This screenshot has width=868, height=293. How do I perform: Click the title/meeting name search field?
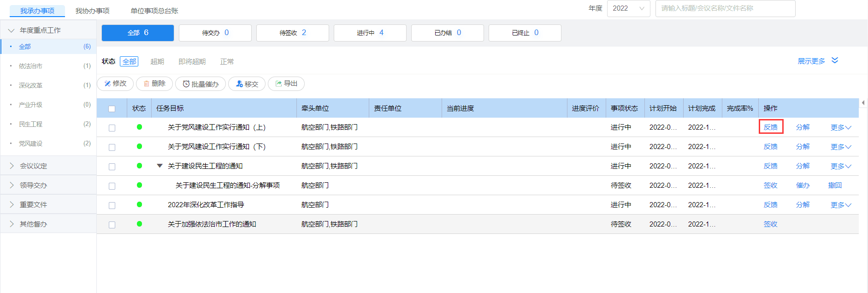point(725,8)
